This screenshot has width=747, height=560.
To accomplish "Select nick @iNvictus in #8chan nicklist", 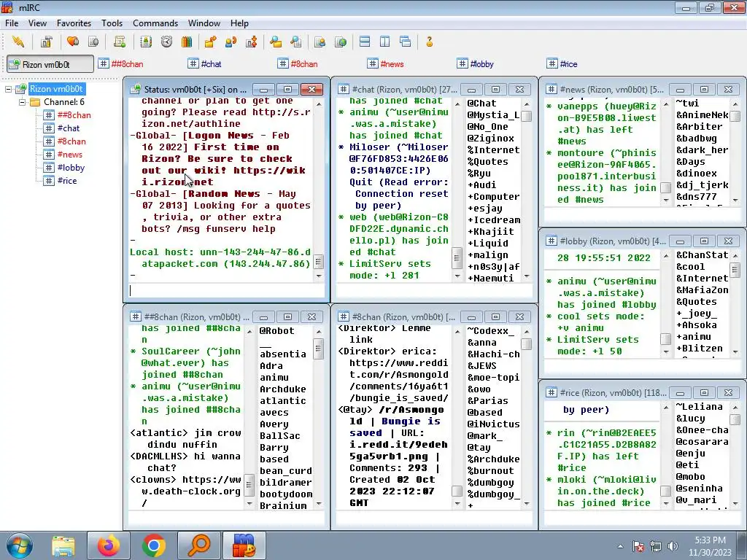I will click(x=494, y=424).
